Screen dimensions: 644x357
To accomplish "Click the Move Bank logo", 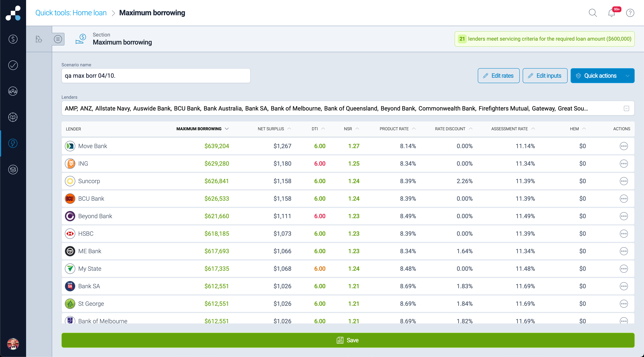I will [70, 146].
